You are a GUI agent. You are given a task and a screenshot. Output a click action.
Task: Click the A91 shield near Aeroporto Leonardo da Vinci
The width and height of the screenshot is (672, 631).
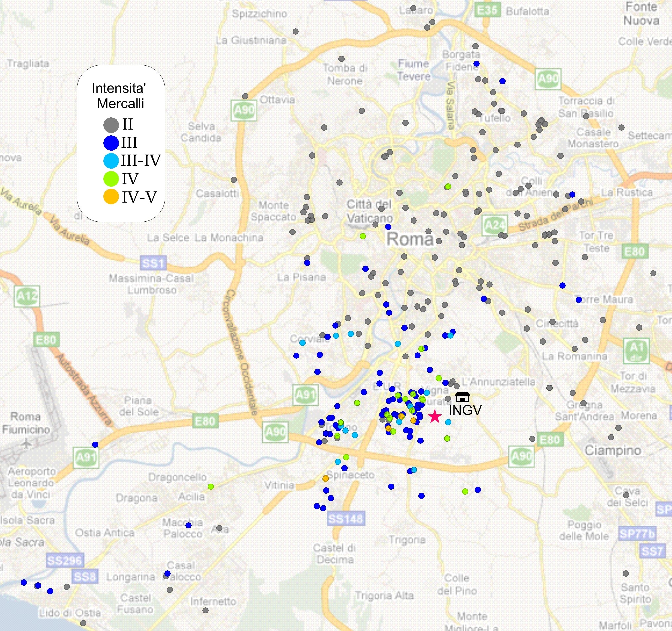(86, 458)
